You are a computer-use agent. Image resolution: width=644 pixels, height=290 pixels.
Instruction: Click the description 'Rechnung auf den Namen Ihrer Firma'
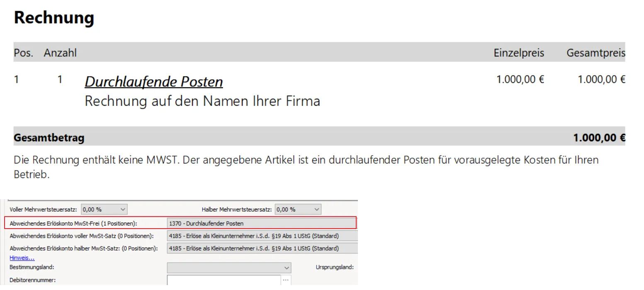pyautogui.click(x=202, y=101)
